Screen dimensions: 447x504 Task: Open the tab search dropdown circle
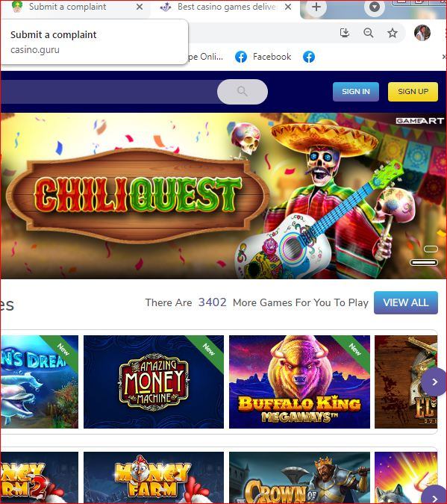(375, 7)
